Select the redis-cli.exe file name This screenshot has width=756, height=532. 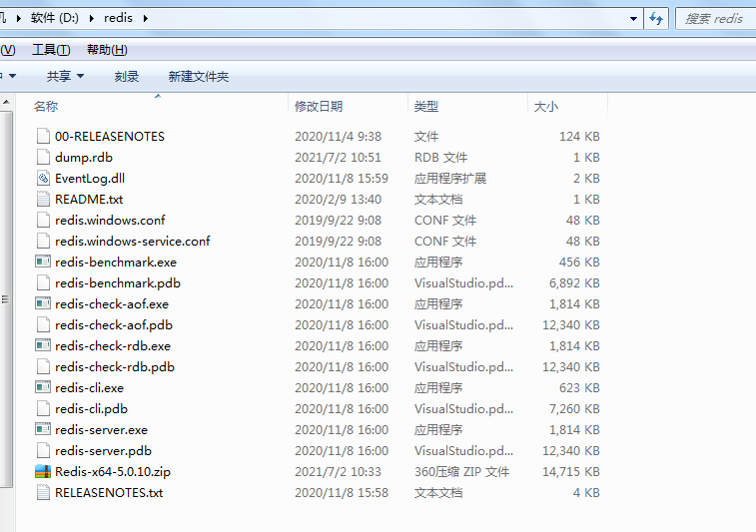[x=89, y=388]
